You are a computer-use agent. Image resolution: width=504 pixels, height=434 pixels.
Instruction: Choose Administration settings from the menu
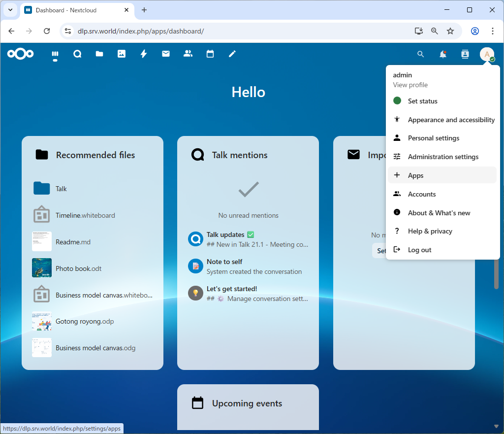(442, 157)
